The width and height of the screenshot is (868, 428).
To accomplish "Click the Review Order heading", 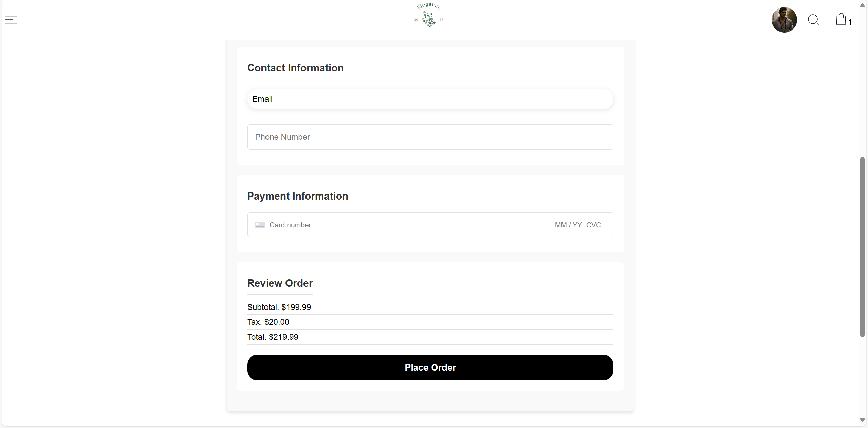I will tap(280, 283).
